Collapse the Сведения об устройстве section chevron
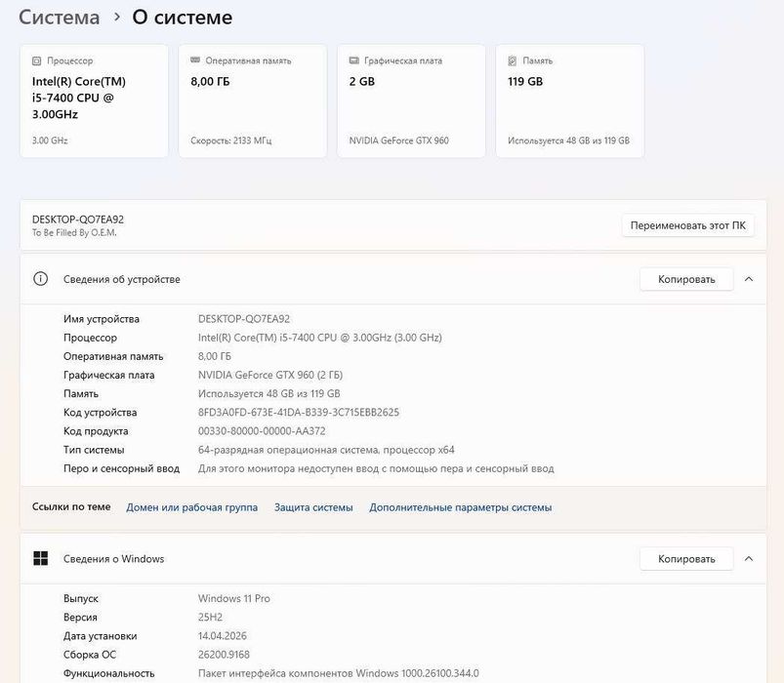 coord(749,279)
